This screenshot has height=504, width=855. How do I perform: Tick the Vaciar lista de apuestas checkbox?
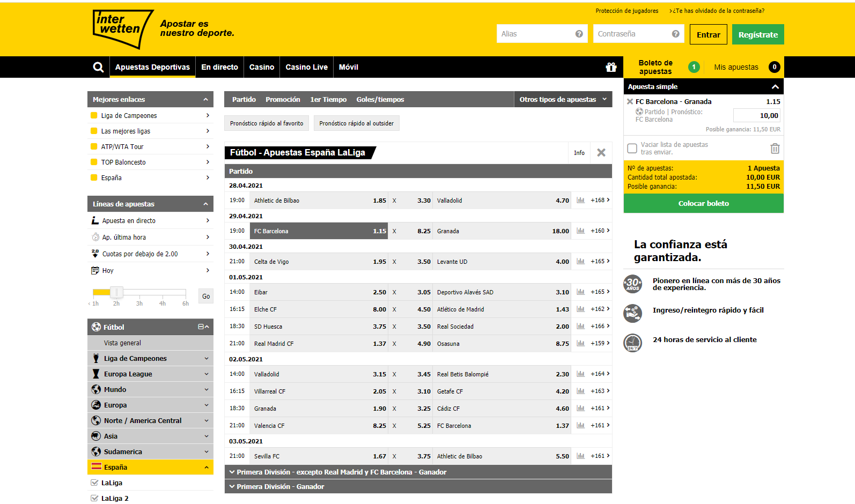tap(632, 149)
